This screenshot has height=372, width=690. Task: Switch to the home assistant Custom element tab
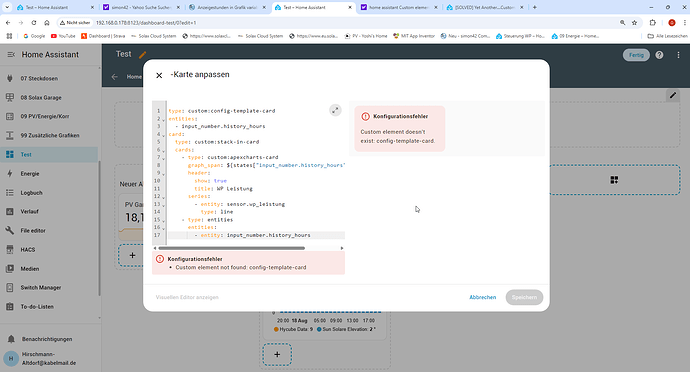[x=399, y=7]
